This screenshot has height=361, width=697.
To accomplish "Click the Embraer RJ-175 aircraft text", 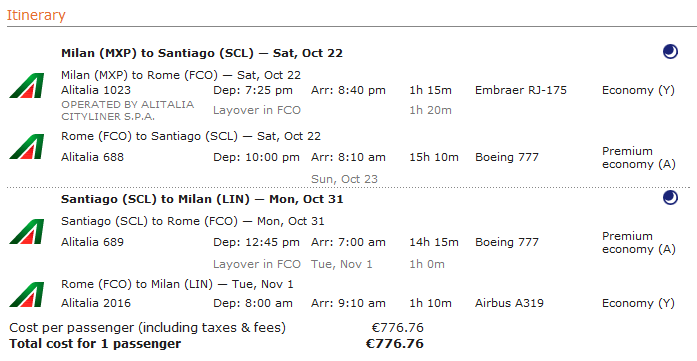I will coord(521,90).
